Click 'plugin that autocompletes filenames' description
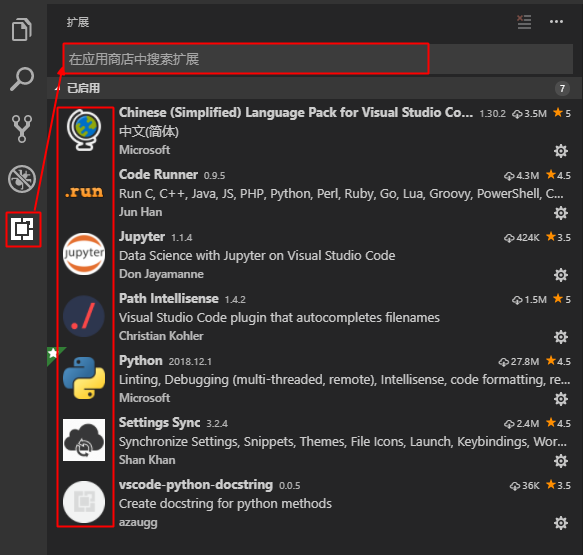 (x=279, y=318)
